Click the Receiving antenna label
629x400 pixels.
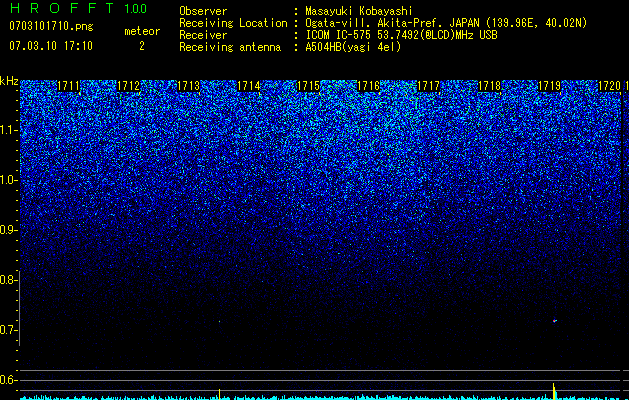click(x=230, y=47)
